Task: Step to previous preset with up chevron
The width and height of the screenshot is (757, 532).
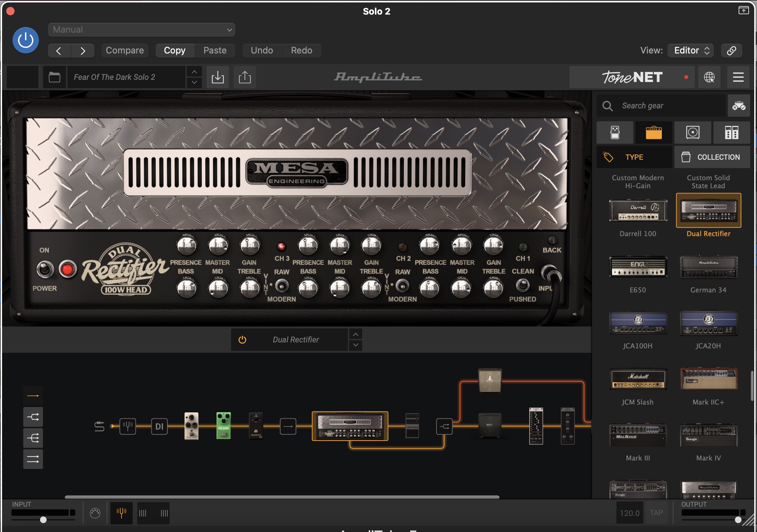Action: (x=194, y=72)
